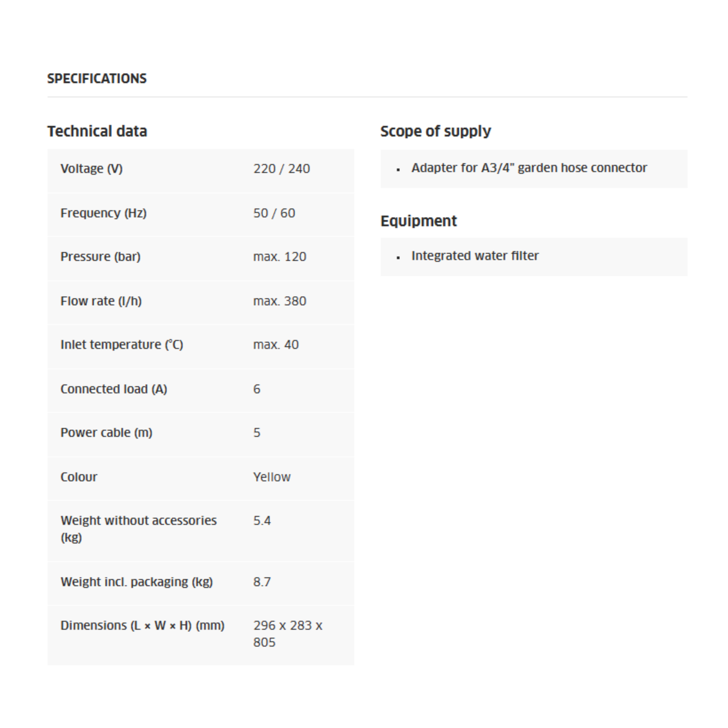Click the Power cable (m) label

[106, 433]
